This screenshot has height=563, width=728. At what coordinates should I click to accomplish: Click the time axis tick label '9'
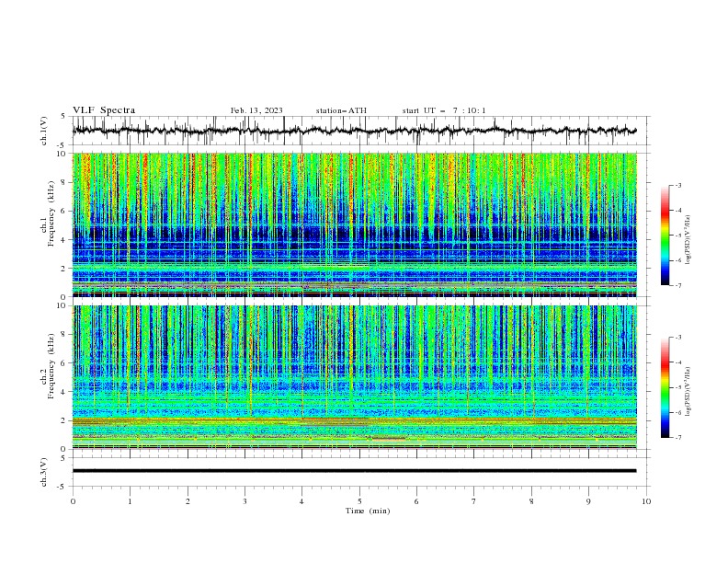588,501
